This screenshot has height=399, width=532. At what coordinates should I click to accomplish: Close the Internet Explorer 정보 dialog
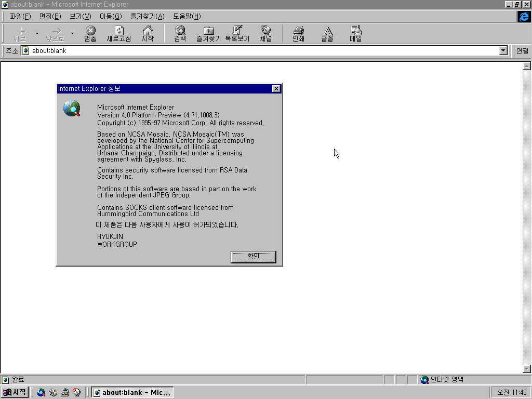click(276, 88)
